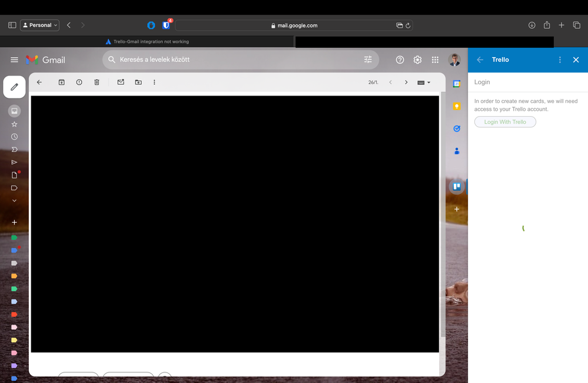
Task: Click the email pane vertical scrollbar
Action: 443,214
